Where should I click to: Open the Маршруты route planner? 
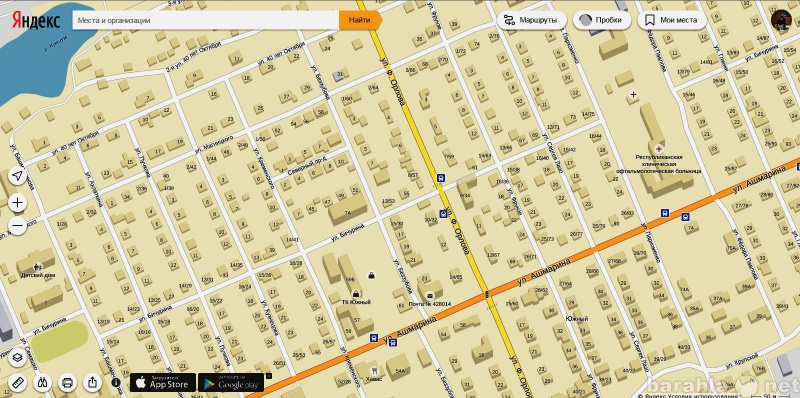(532, 20)
